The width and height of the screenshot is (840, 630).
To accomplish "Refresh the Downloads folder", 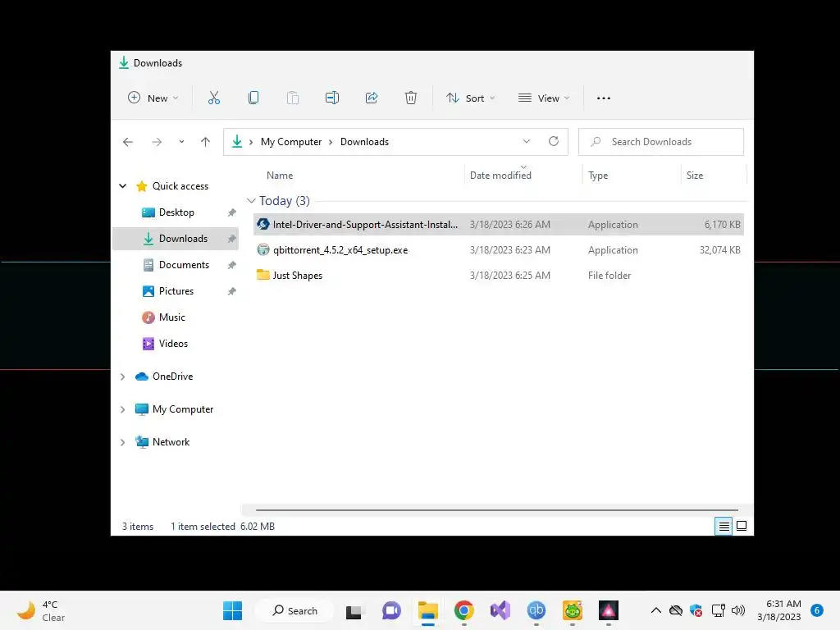I will (x=554, y=141).
